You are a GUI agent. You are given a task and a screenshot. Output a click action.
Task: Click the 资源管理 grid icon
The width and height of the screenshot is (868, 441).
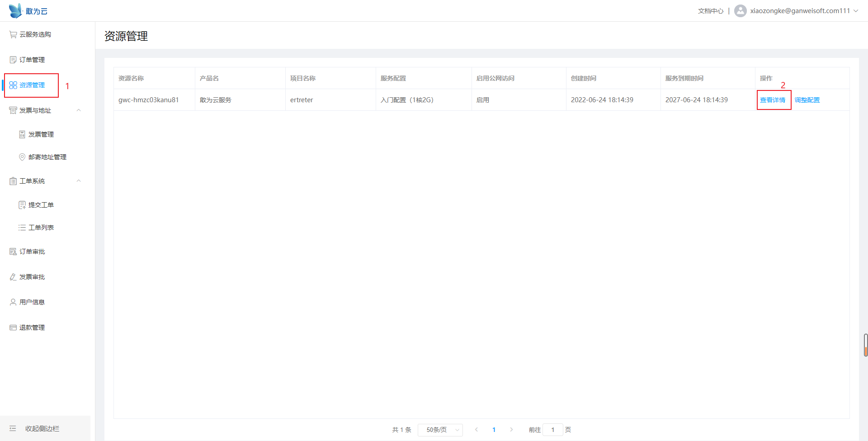(13, 85)
